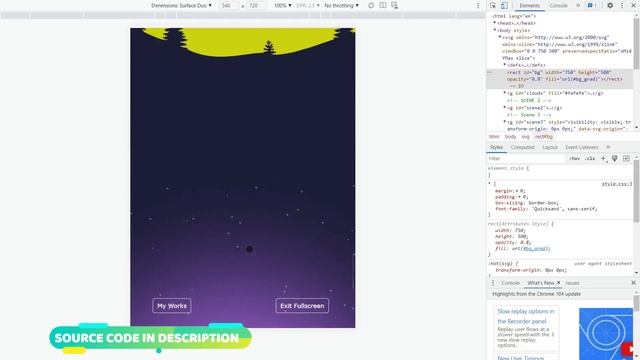Image resolution: width=640 pixels, height=360 pixels.
Task: Toggle the .cls class editor button
Action: 590,159
